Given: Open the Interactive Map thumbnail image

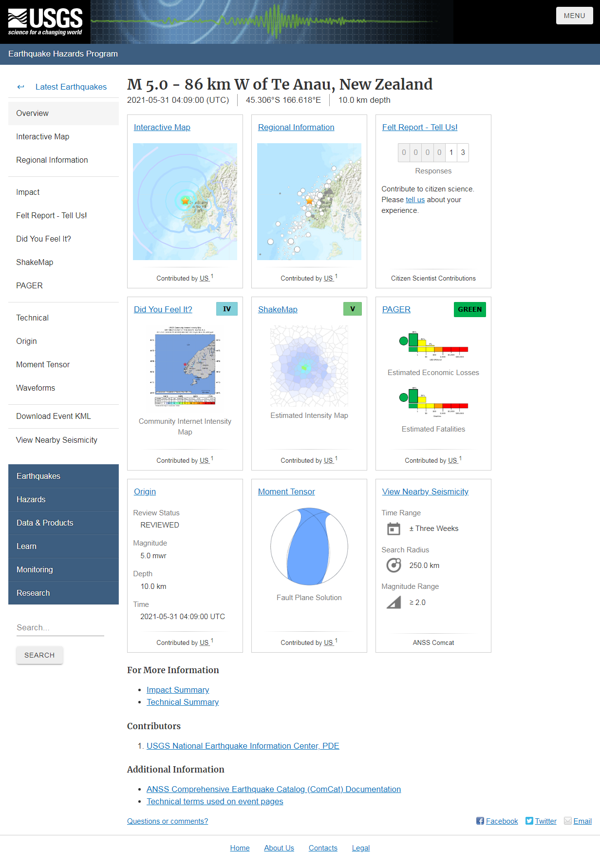Looking at the screenshot, I should tap(185, 202).
